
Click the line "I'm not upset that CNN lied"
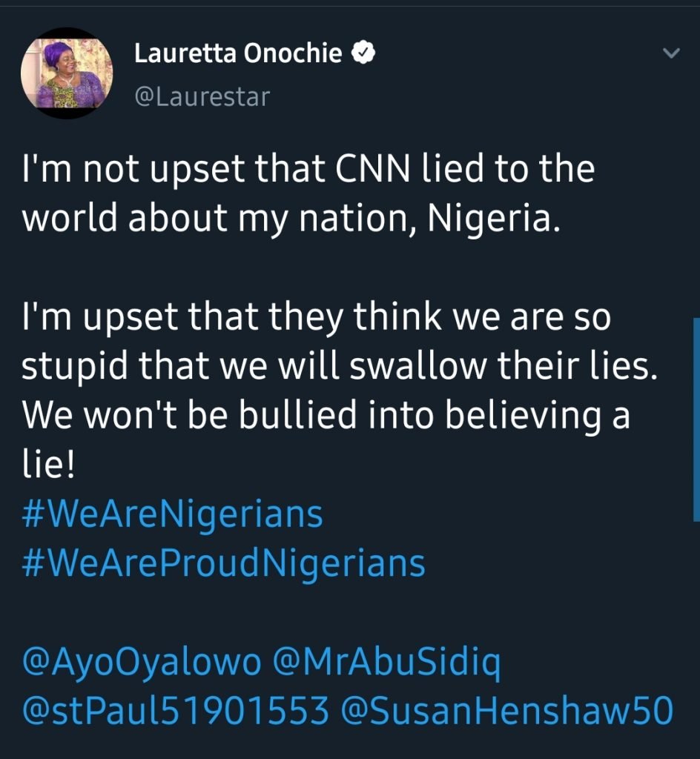(308, 169)
